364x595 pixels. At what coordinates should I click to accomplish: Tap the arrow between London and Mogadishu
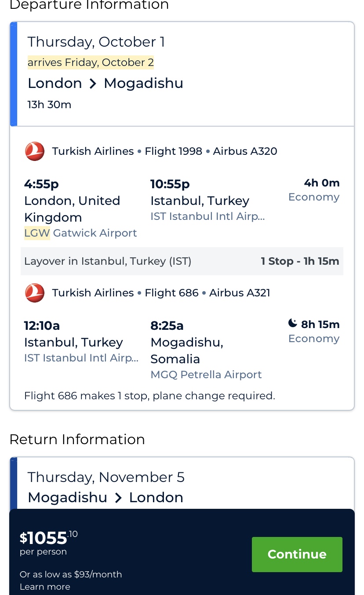point(93,84)
